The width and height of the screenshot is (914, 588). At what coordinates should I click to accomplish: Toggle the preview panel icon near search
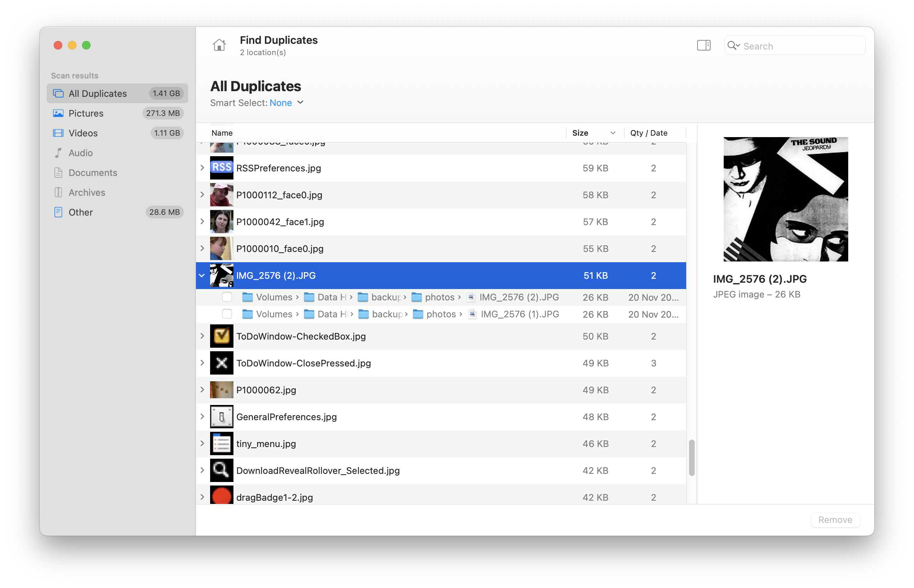[704, 45]
